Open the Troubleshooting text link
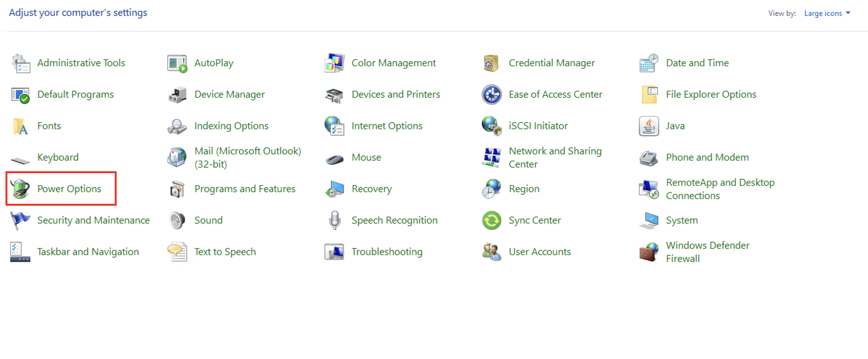Image resolution: width=868 pixels, height=359 pixels. [x=387, y=252]
